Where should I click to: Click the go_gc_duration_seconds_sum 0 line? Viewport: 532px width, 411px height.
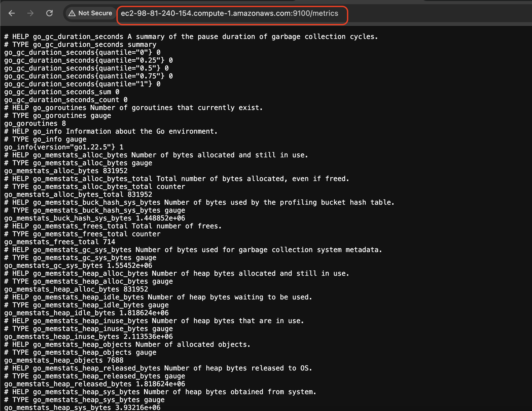coord(62,92)
